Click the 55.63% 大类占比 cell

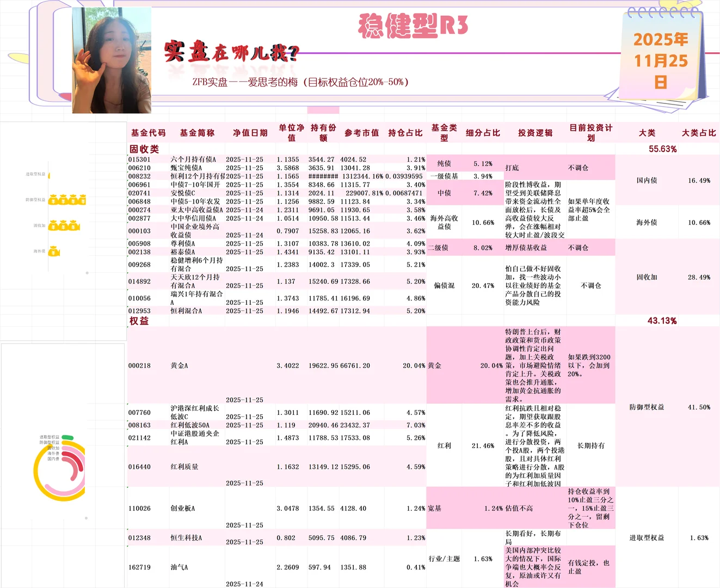662,149
